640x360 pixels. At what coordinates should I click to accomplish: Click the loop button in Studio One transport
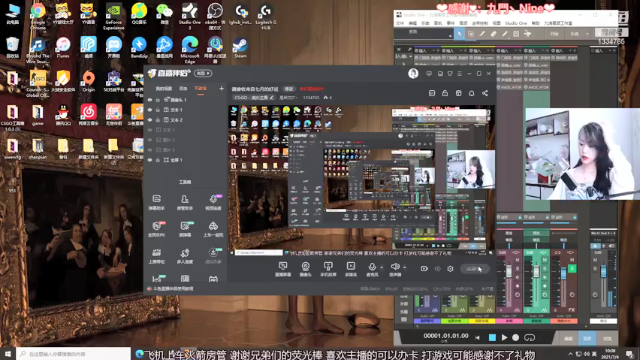pos(529,338)
